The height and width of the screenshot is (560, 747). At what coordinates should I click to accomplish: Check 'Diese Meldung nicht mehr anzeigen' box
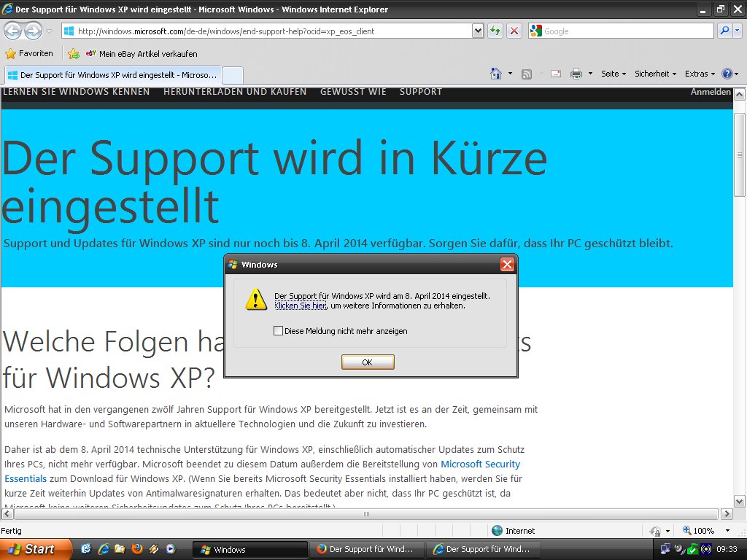[278, 331]
